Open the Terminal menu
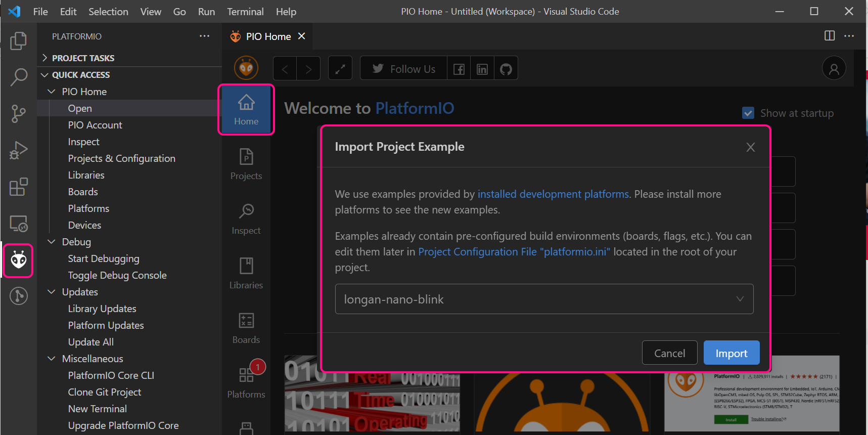 (x=245, y=12)
